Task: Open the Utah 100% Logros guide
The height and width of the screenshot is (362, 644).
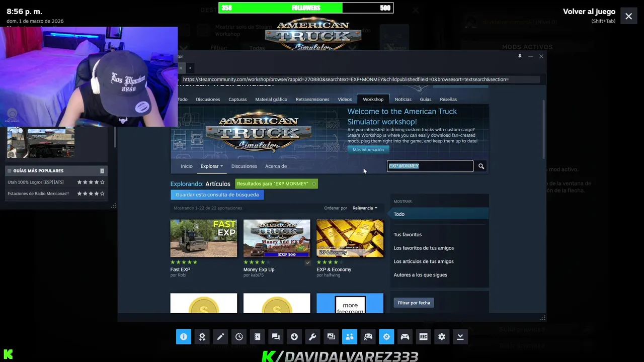Action: [36, 182]
